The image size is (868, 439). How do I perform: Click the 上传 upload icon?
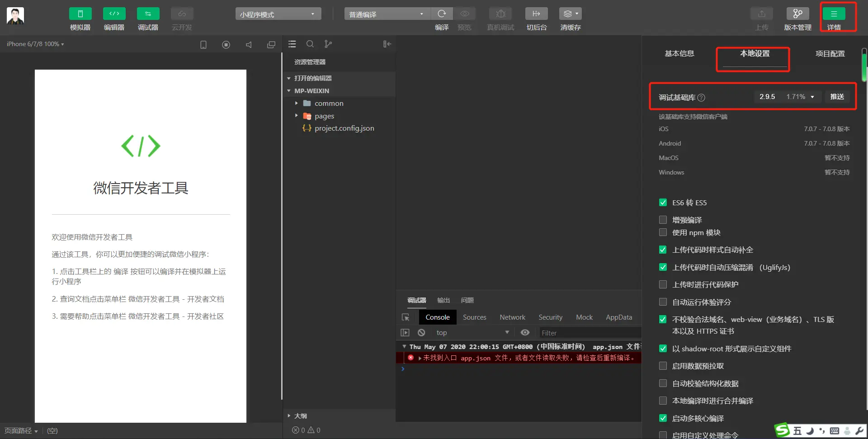[x=762, y=14]
